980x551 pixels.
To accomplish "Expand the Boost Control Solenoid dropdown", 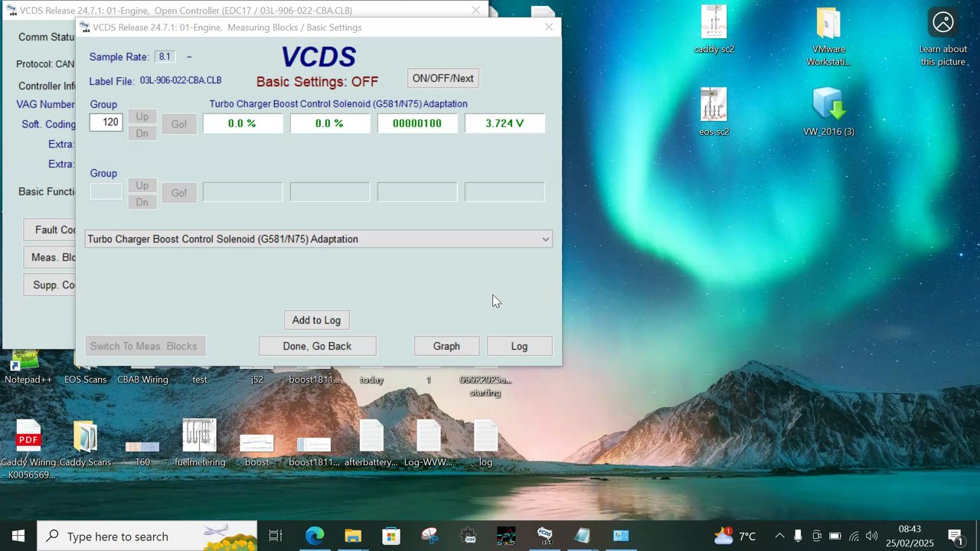I will pyautogui.click(x=546, y=240).
